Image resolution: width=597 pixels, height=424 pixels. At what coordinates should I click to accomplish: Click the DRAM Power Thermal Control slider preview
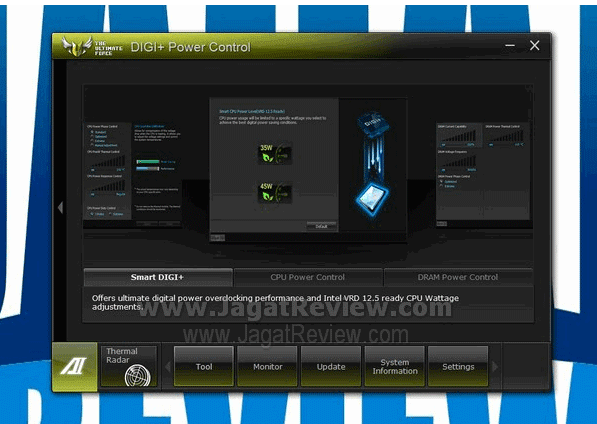click(506, 139)
